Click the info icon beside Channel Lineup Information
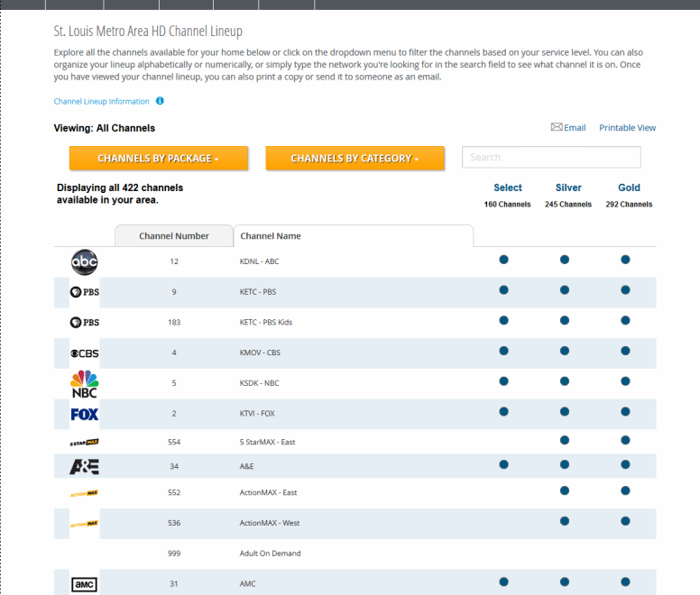This screenshot has width=700, height=595. coord(160,102)
